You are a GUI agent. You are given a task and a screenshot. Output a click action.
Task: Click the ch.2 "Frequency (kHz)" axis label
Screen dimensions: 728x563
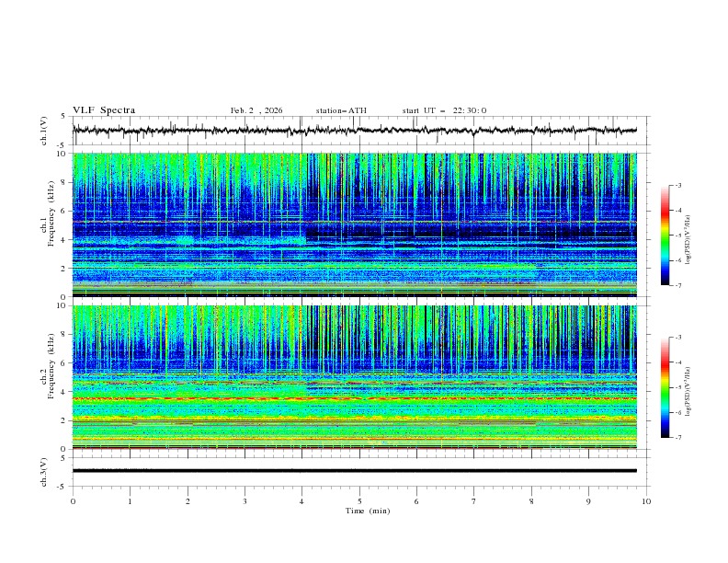51,366
